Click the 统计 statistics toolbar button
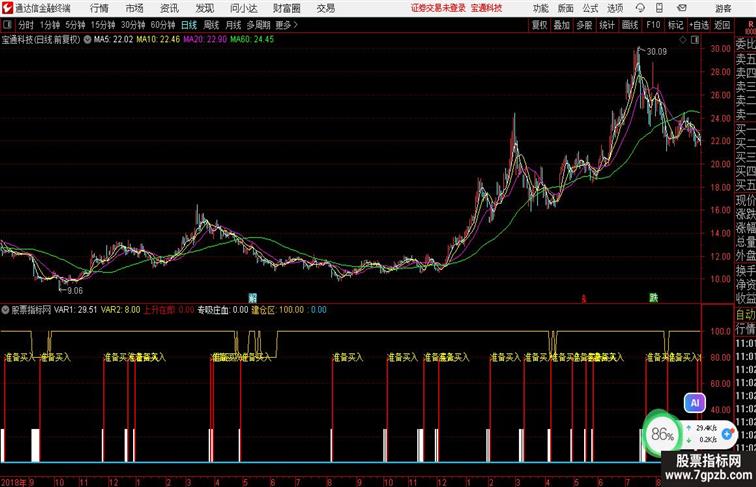Viewport: 756px width, 487px height. pyautogui.click(x=607, y=25)
